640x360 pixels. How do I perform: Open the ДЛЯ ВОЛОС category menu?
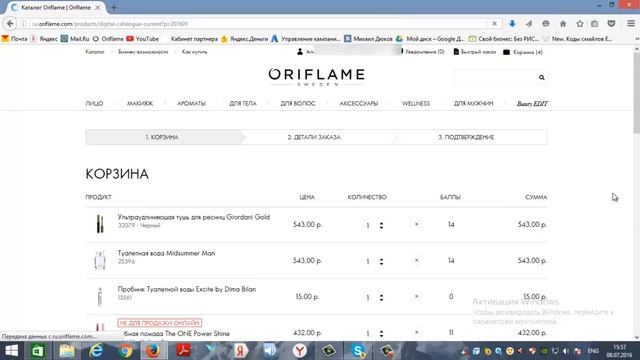click(x=298, y=104)
